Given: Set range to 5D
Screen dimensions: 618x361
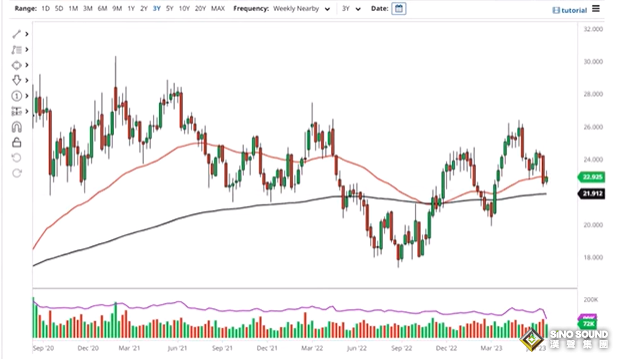Looking at the screenshot, I should click(x=59, y=8).
